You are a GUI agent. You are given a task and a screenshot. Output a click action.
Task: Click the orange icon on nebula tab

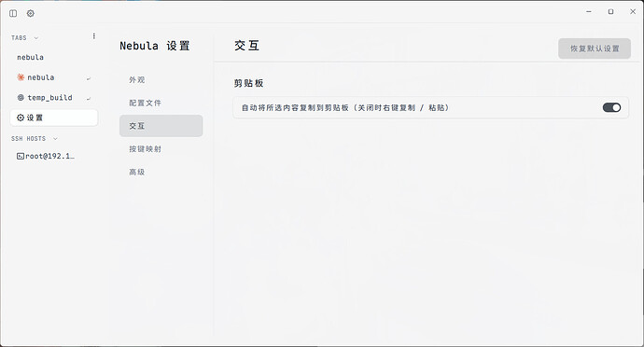(x=21, y=77)
